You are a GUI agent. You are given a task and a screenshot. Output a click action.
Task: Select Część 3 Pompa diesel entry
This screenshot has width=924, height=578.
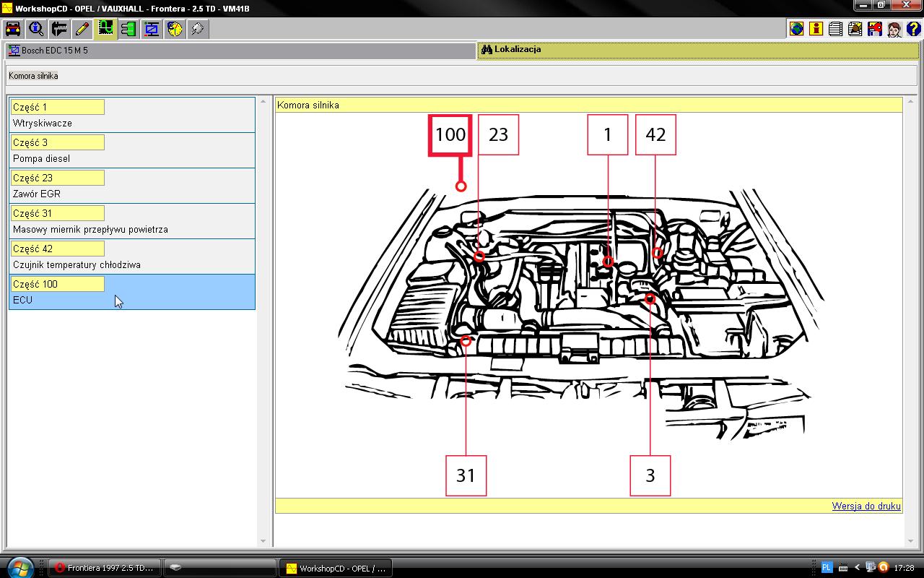pos(132,150)
